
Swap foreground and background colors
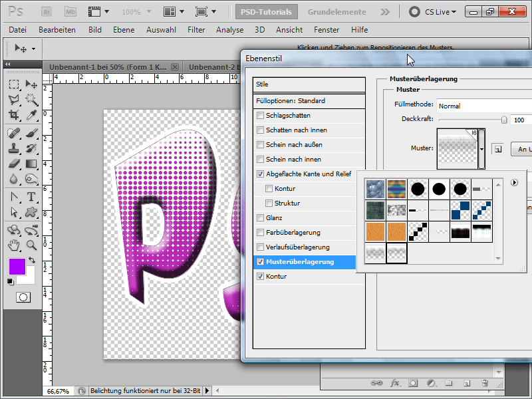point(32,260)
